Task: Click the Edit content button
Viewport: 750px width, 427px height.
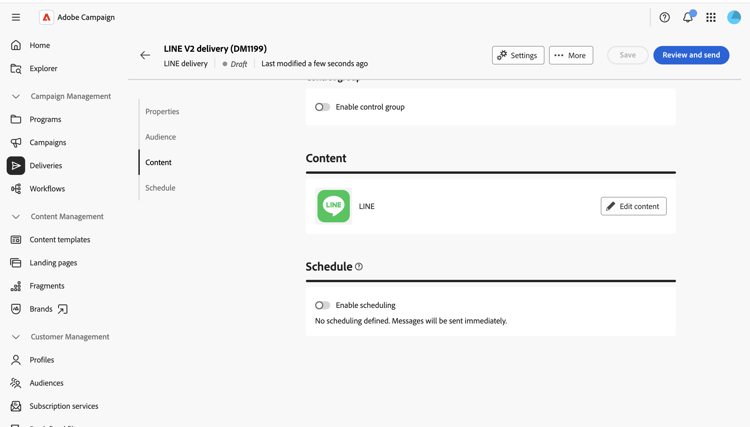Action: pyautogui.click(x=633, y=206)
